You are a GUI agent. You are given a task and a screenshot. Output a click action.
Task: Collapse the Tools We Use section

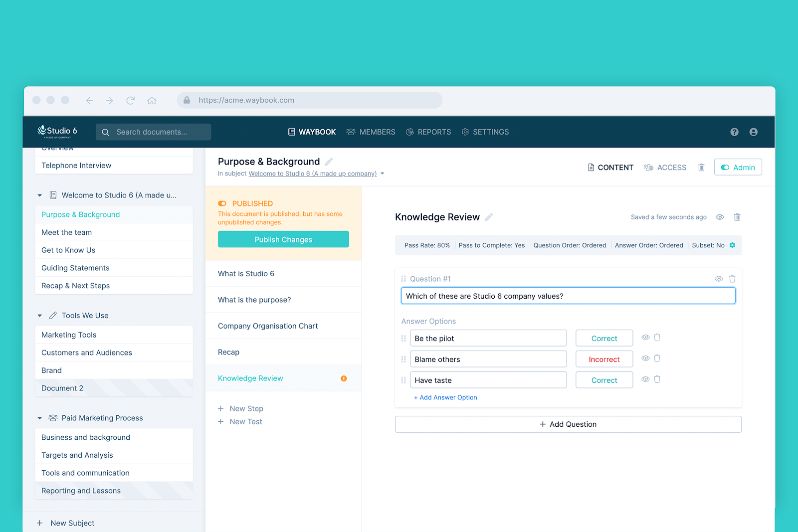point(40,316)
